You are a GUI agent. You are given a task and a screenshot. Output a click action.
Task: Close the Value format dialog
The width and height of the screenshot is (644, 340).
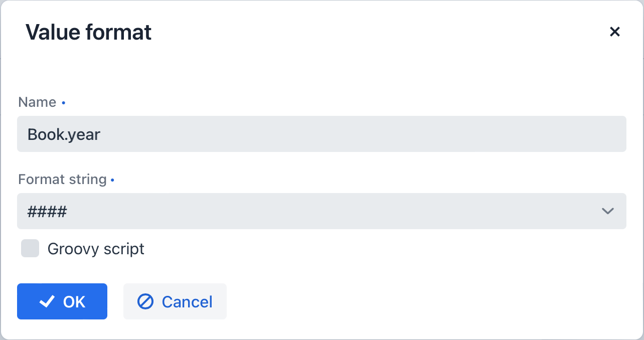(x=614, y=32)
